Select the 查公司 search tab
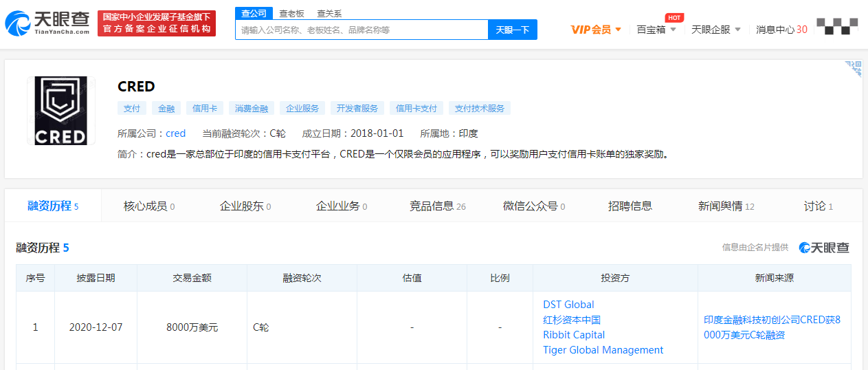868x370 pixels. (254, 13)
